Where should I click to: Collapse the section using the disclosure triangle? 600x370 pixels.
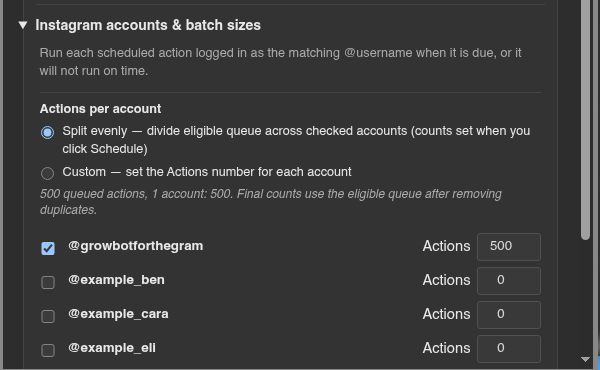23,25
